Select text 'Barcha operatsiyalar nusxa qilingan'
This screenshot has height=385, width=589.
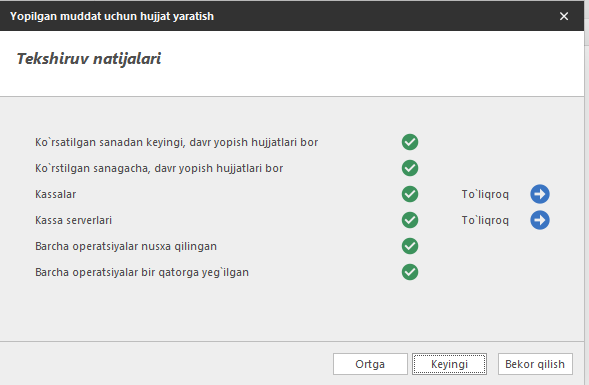tap(126, 246)
